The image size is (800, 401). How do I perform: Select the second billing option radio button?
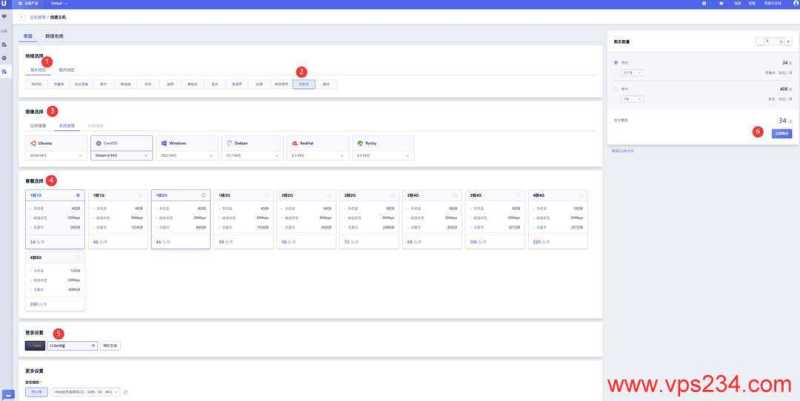[x=616, y=90]
